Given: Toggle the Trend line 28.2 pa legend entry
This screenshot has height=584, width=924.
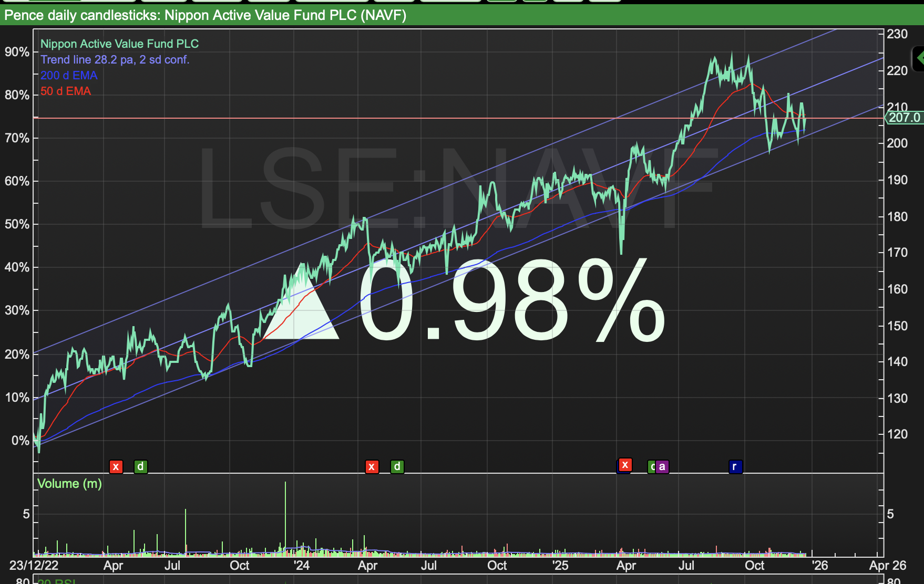Looking at the screenshot, I should [115, 60].
